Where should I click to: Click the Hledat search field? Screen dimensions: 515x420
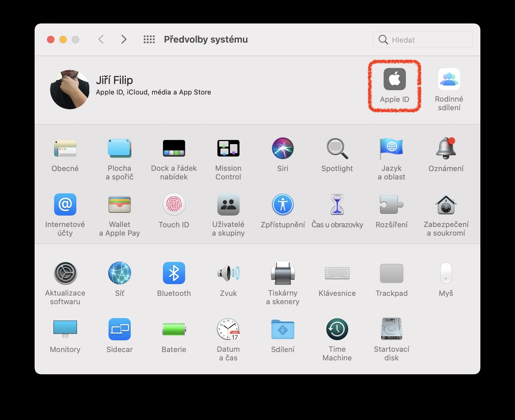(x=423, y=40)
